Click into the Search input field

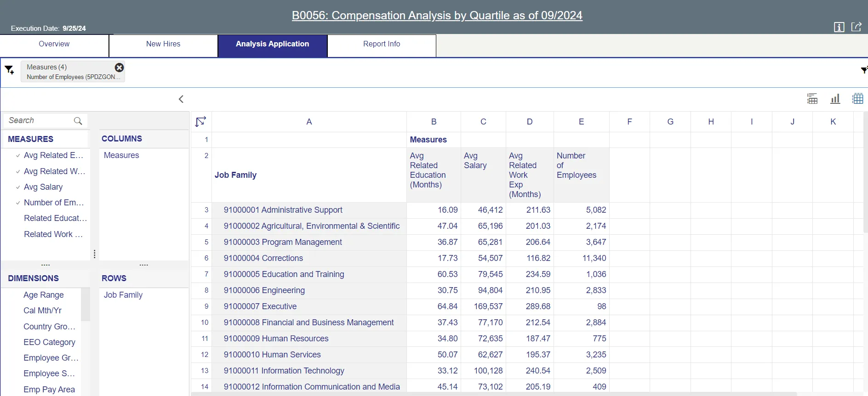pyautogui.click(x=39, y=120)
